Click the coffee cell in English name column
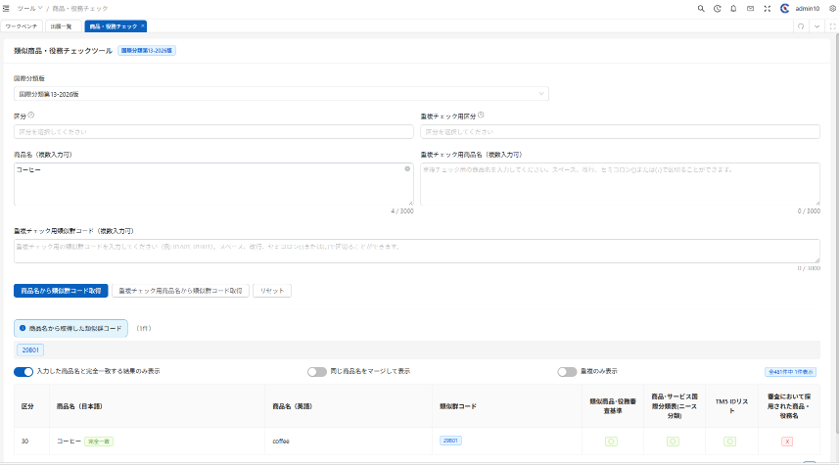 click(x=348, y=441)
